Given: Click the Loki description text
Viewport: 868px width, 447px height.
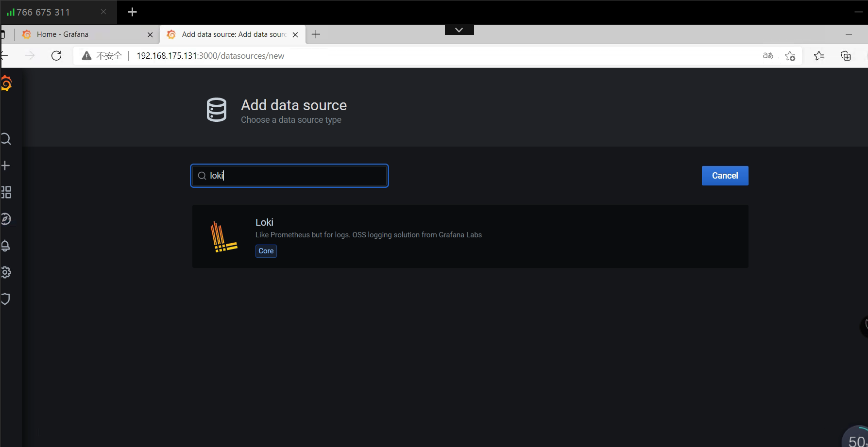Looking at the screenshot, I should coord(369,235).
